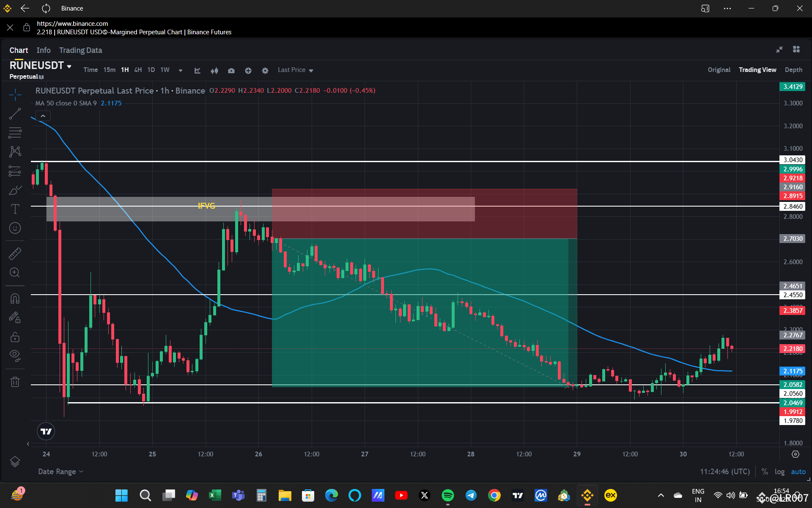Select the 4H timeframe
812x508 pixels.
click(138, 70)
